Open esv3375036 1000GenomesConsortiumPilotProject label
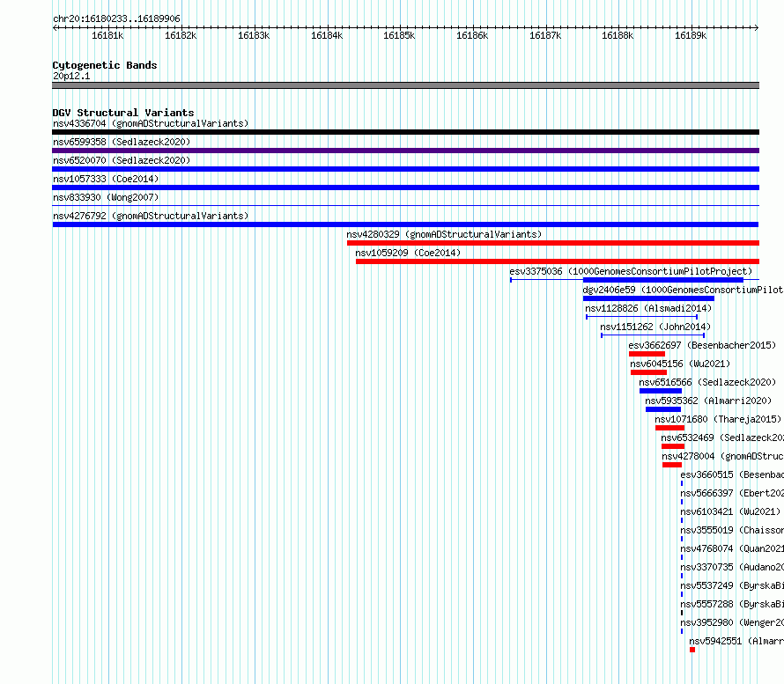The image size is (784, 684). [631, 271]
